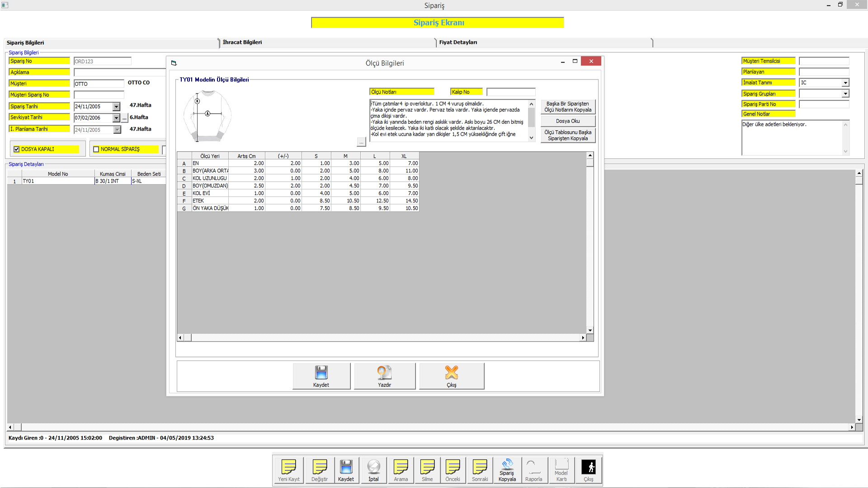Click the Dosya Oku button
The image size is (868, 488).
coord(568,121)
